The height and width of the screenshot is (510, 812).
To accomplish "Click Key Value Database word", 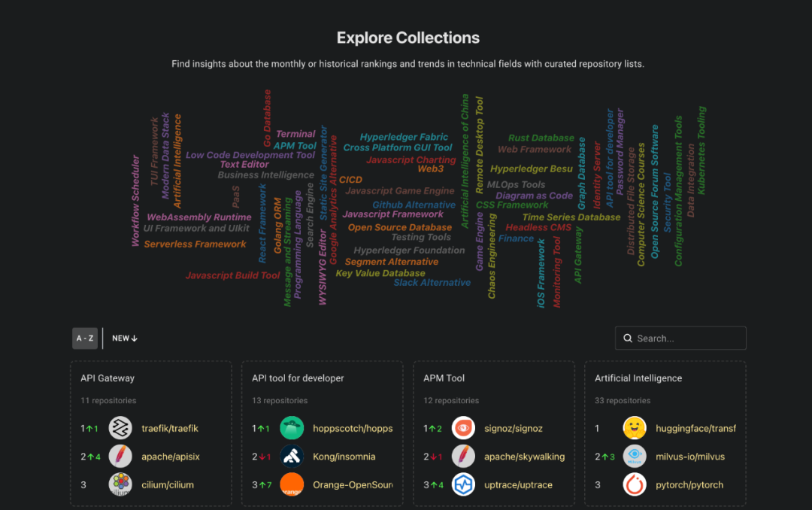I will [x=380, y=273].
